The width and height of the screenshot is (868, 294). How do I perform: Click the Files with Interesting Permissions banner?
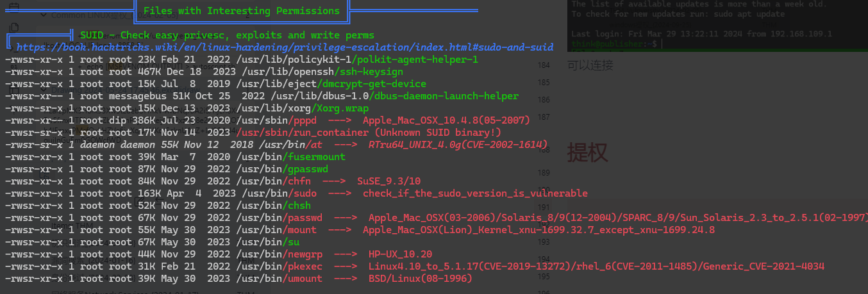[x=242, y=11]
